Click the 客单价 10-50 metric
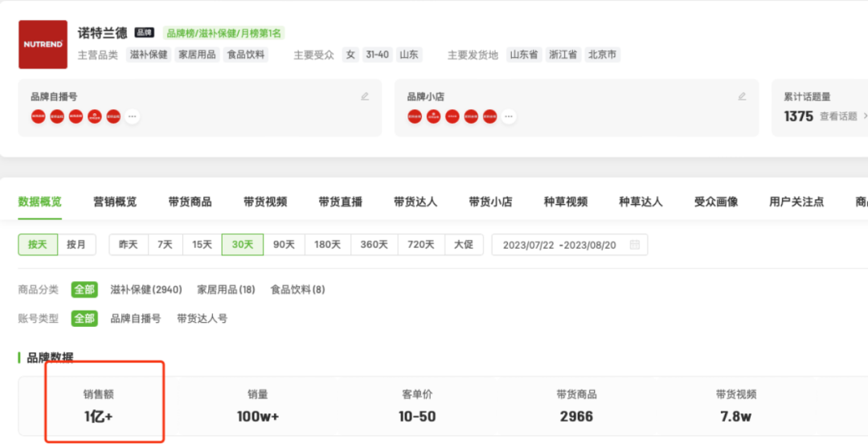Viewport: 868px width, 444px height. click(417, 405)
